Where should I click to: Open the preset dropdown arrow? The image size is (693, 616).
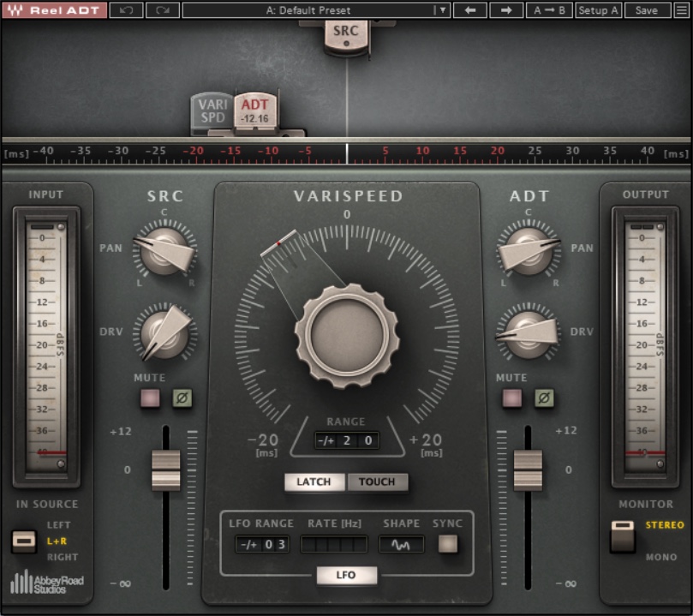[442, 10]
